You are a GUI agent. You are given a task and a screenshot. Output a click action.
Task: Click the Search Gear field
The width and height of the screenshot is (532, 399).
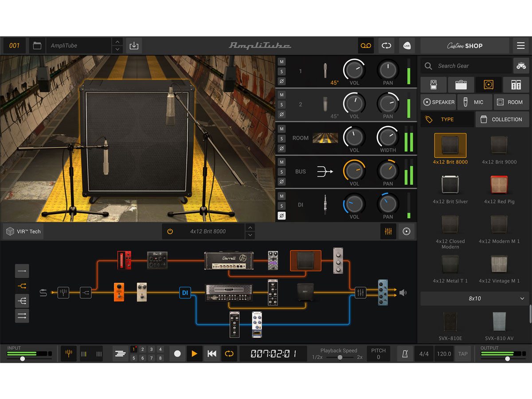click(466, 66)
